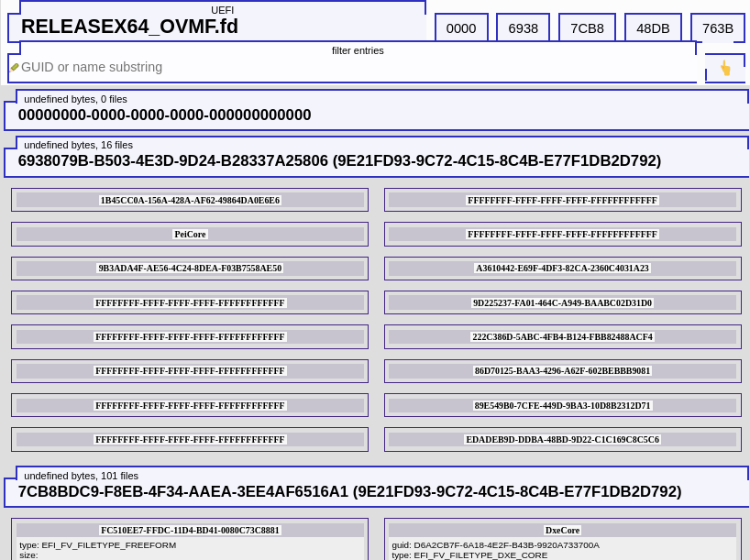Focus the GUID or name substring filter field

coord(352,67)
